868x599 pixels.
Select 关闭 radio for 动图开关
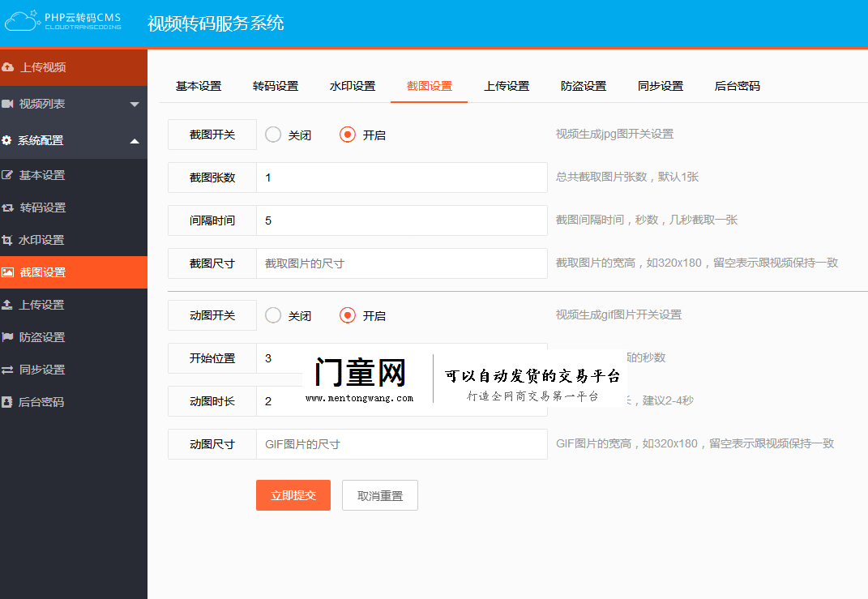tap(273, 315)
